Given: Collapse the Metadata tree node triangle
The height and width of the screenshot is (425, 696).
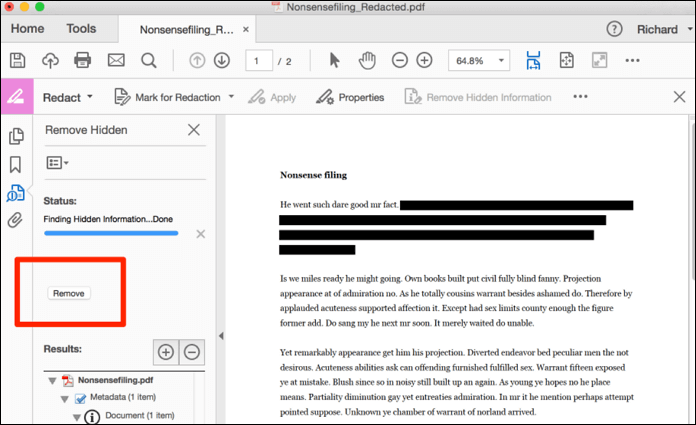Looking at the screenshot, I should tap(65, 399).
